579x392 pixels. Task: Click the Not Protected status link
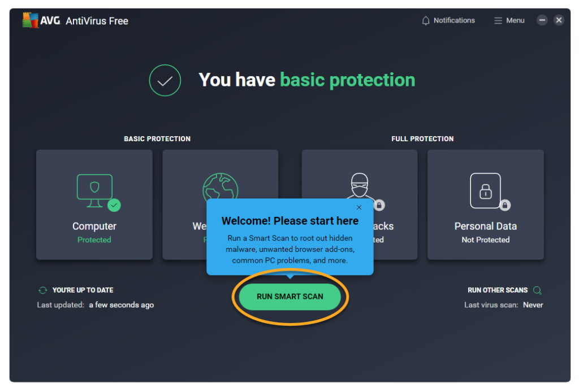[x=485, y=239]
